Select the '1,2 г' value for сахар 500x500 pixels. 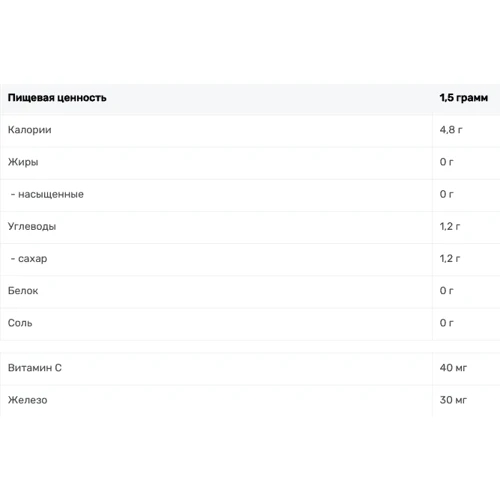coord(450,258)
